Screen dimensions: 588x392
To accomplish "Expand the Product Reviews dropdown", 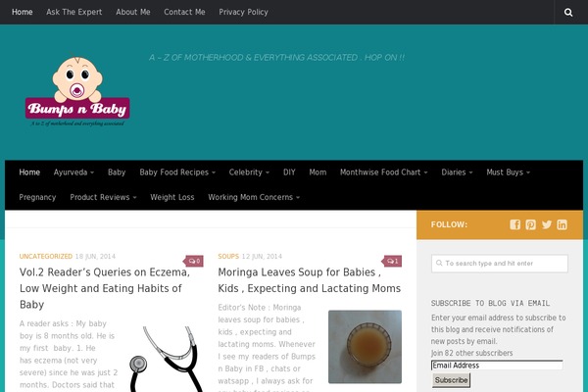I will tap(103, 197).
